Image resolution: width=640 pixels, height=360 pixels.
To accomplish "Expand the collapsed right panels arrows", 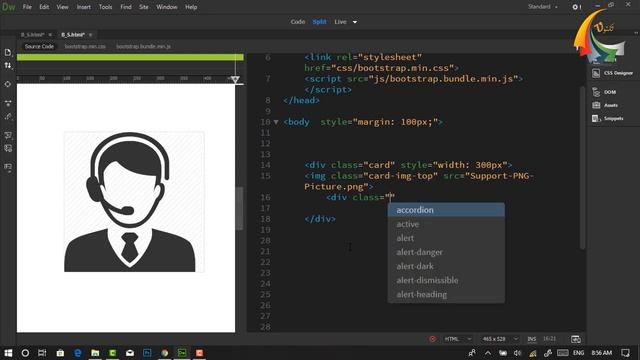I will [636, 33].
